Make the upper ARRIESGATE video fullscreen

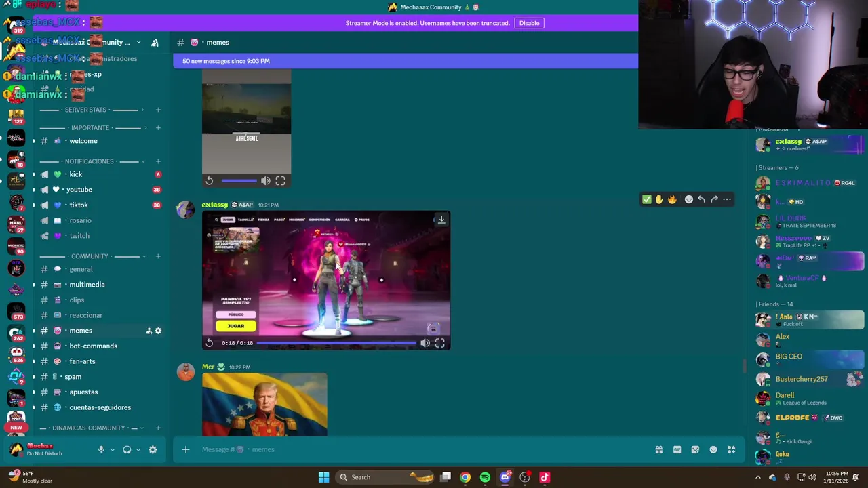pos(280,181)
